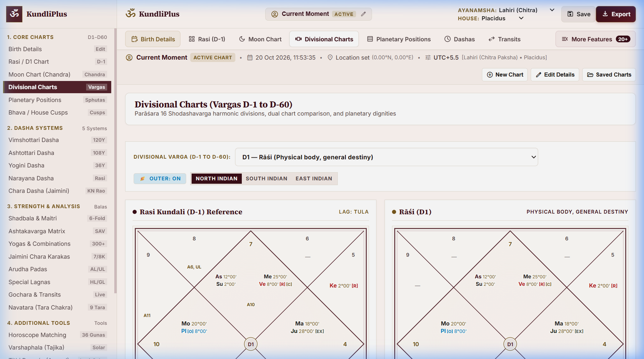Open Special Lagnas in sidebar

57,282
